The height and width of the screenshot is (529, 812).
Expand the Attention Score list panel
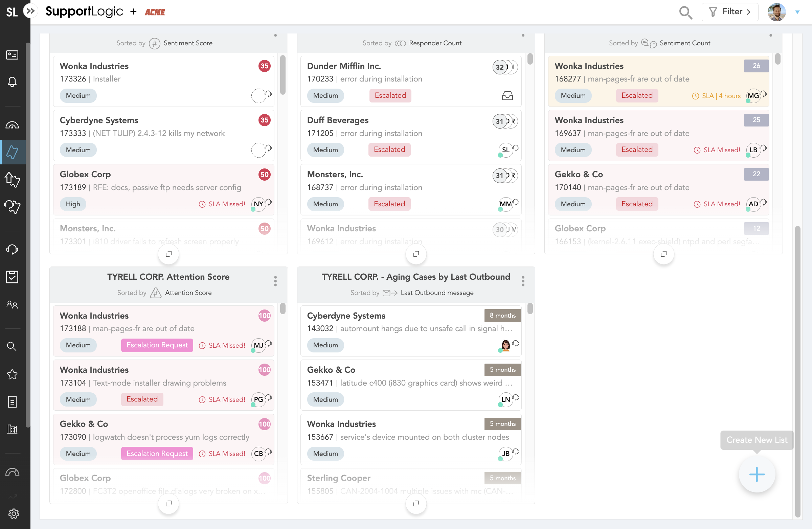tap(168, 503)
